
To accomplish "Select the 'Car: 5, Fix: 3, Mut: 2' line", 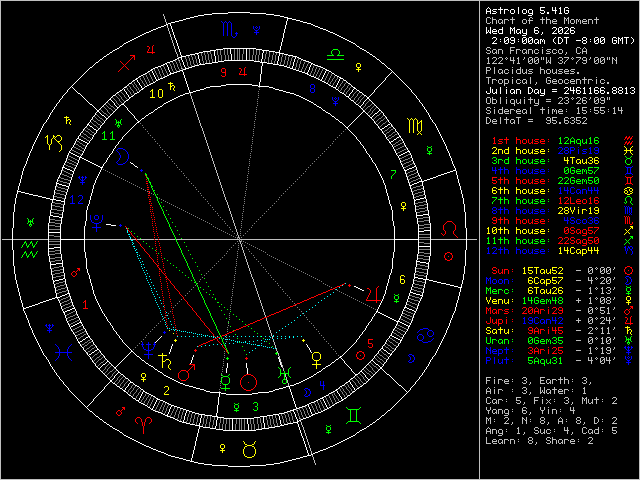I will [x=551, y=401].
